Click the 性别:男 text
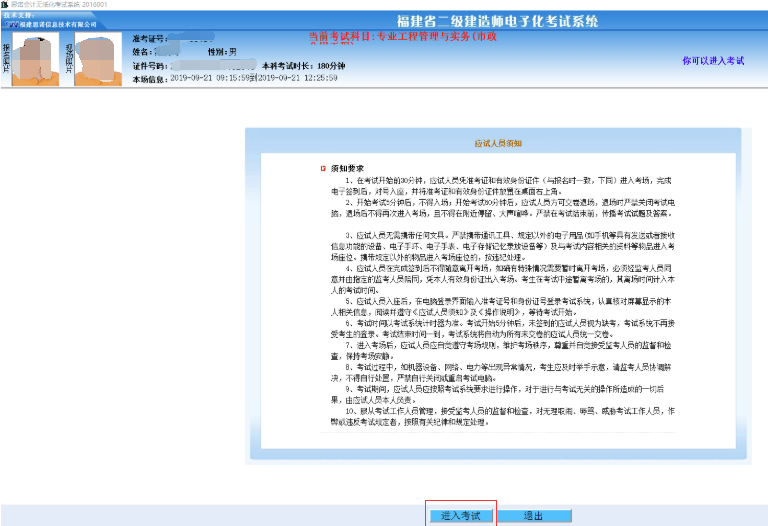 click(222, 51)
